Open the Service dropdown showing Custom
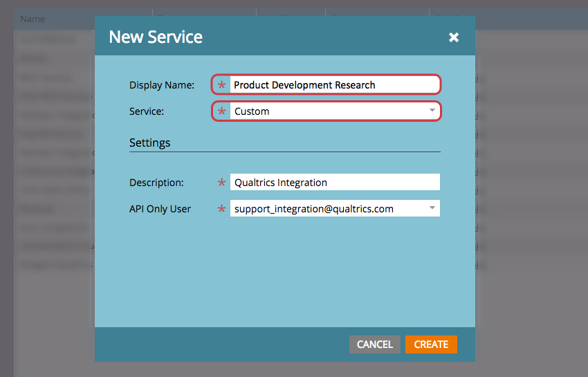Viewport: 588px width, 377px height. point(328,111)
